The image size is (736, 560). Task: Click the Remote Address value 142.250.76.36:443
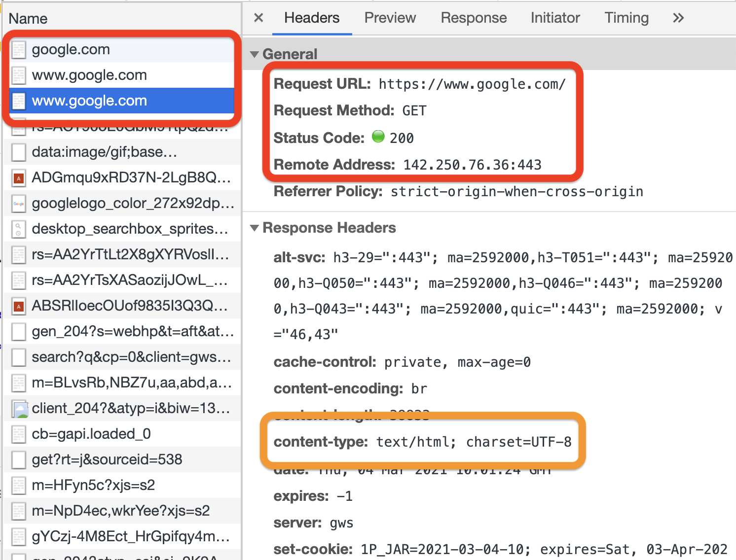[x=473, y=165]
